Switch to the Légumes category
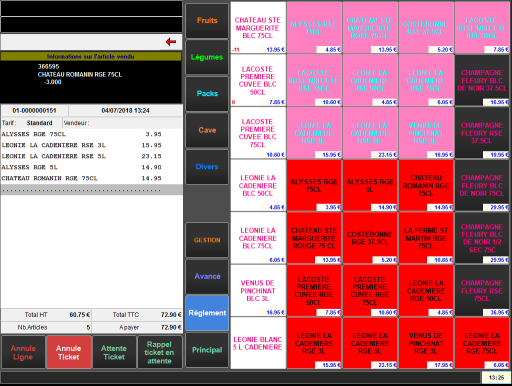 pyautogui.click(x=207, y=57)
